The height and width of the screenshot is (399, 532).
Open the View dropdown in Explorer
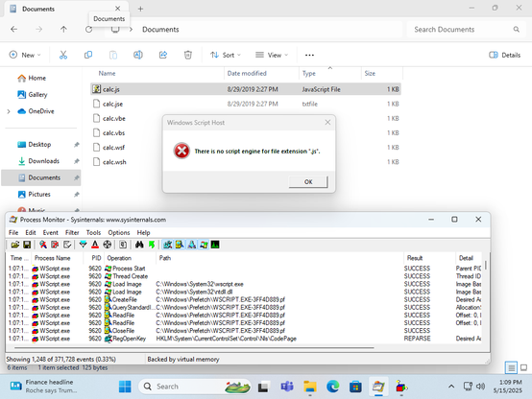[272, 55]
